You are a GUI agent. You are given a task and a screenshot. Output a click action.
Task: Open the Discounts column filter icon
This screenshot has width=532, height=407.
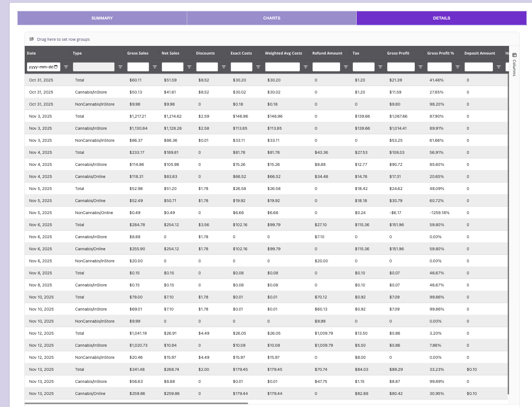tap(223, 67)
